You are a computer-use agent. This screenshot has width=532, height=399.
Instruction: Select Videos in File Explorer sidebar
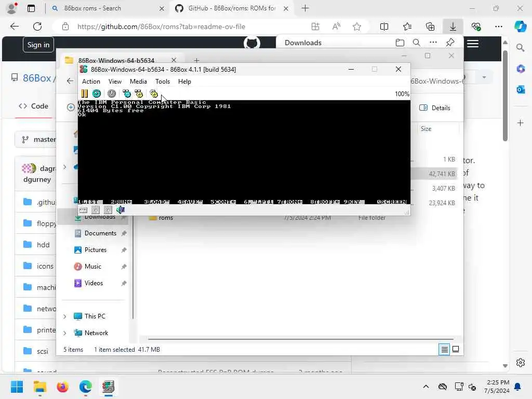[94, 283]
